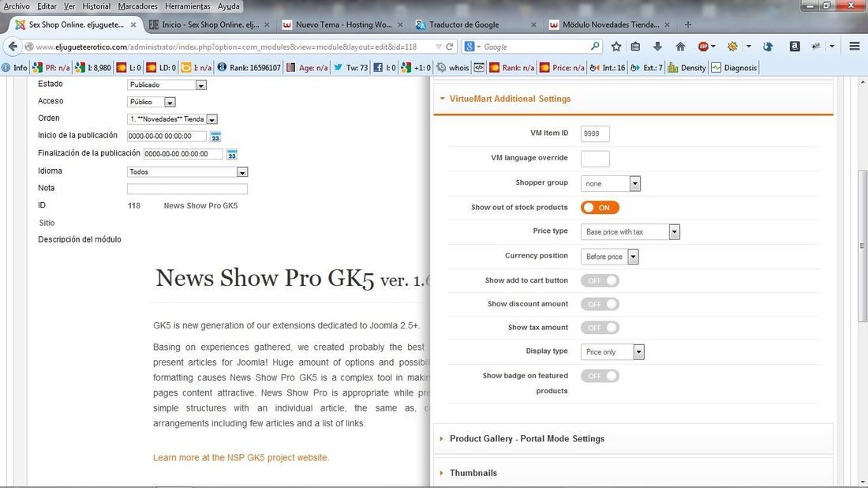Open the Firefox hamburger menu
The height and width of the screenshot is (488, 868).
click(x=855, y=47)
